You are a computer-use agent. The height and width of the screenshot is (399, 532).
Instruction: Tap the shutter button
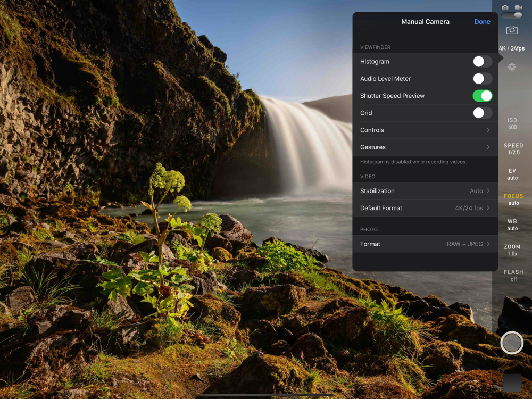point(512,343)
